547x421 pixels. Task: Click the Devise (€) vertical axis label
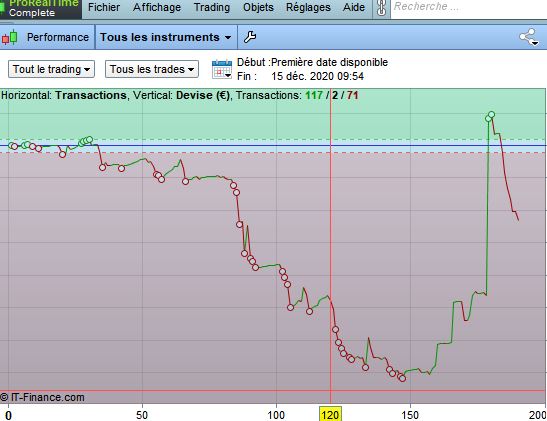[203, 95]
